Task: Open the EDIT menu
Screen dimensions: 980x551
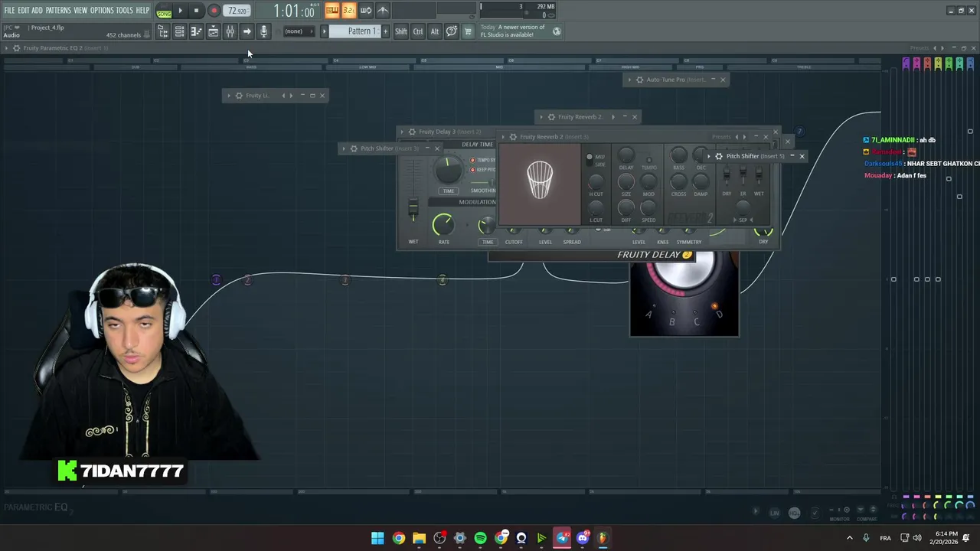Action: (x=24, y=11)
